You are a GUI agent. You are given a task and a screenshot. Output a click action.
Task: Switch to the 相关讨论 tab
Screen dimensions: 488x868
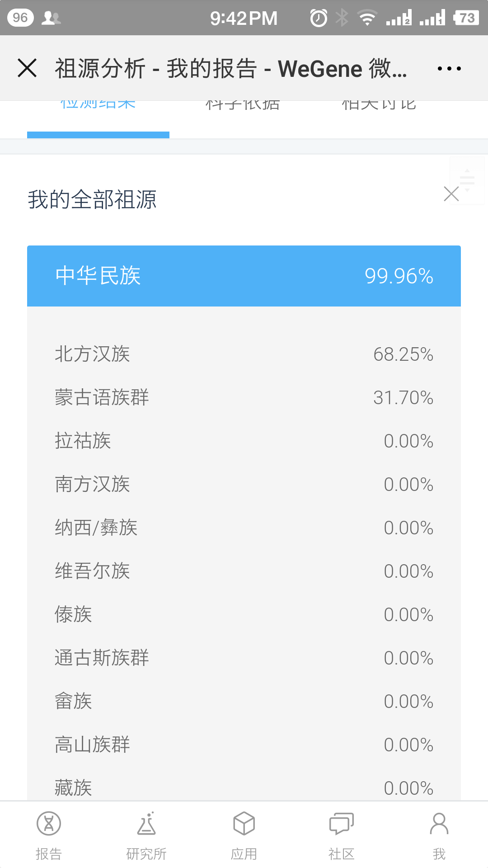click(x=379, y=105)
